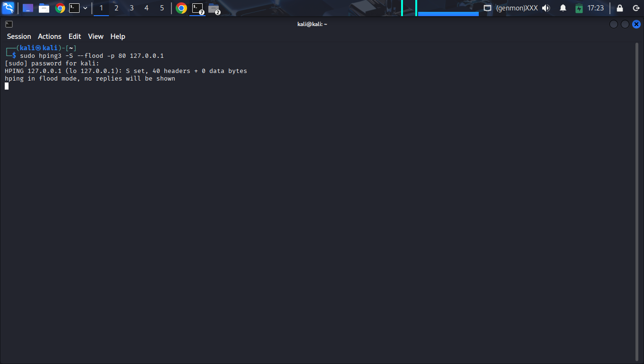Click the battery power manager icon

(x=579, y=8)
